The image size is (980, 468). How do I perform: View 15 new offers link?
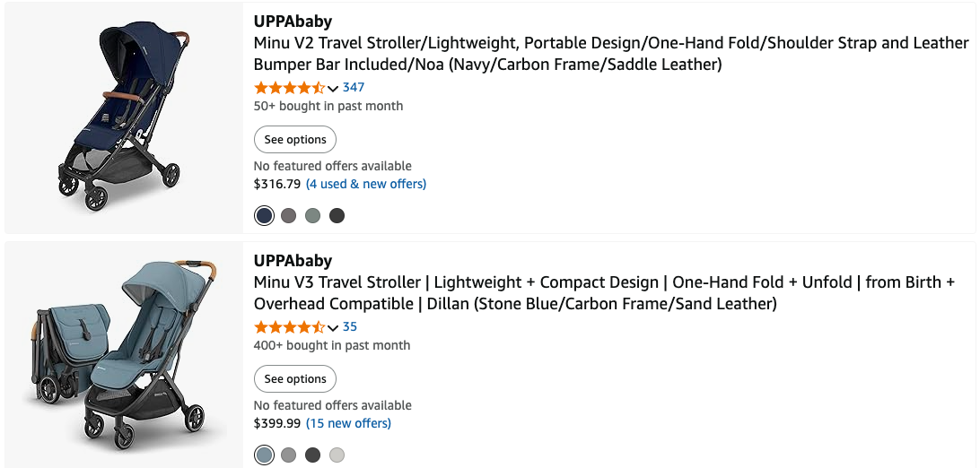[x=348, y=423]
